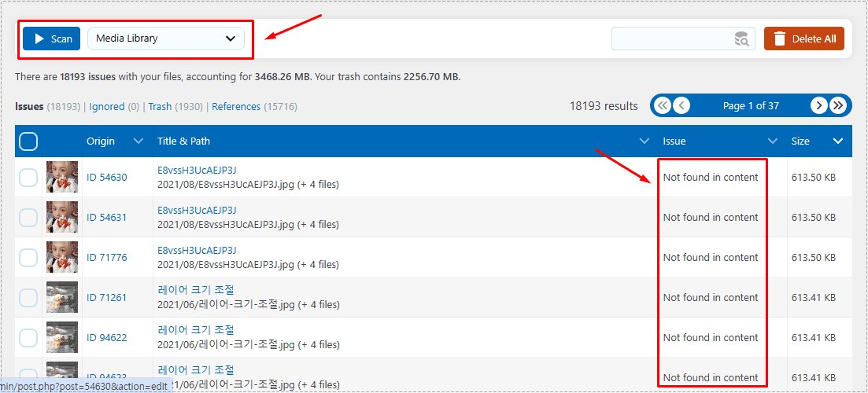Screen dimensions: 868x393
Task: Open the ID 94622 link
Action: coord(107,338)
